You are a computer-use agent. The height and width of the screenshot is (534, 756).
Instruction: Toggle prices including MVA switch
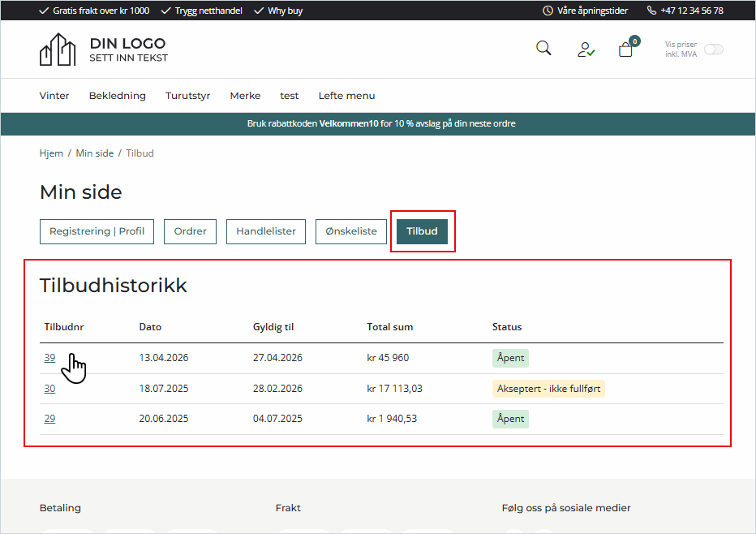click(713, 50)
